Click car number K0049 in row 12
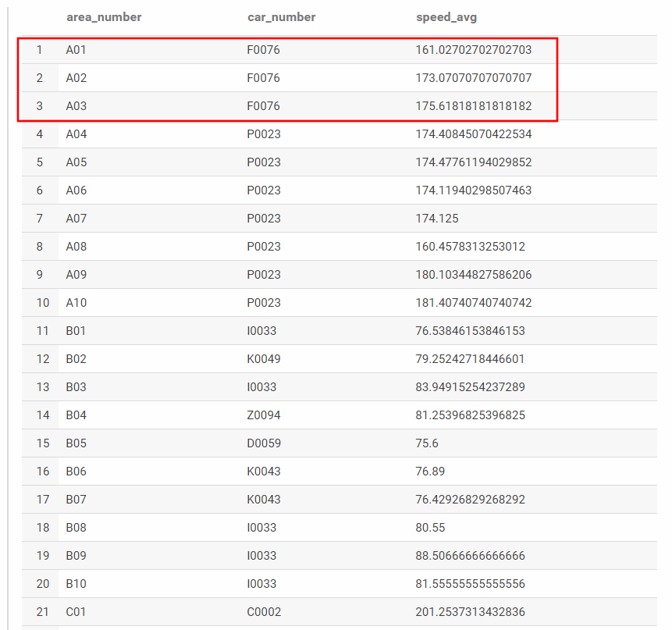Viewport: 672px width, 630px height. [264, 358]
